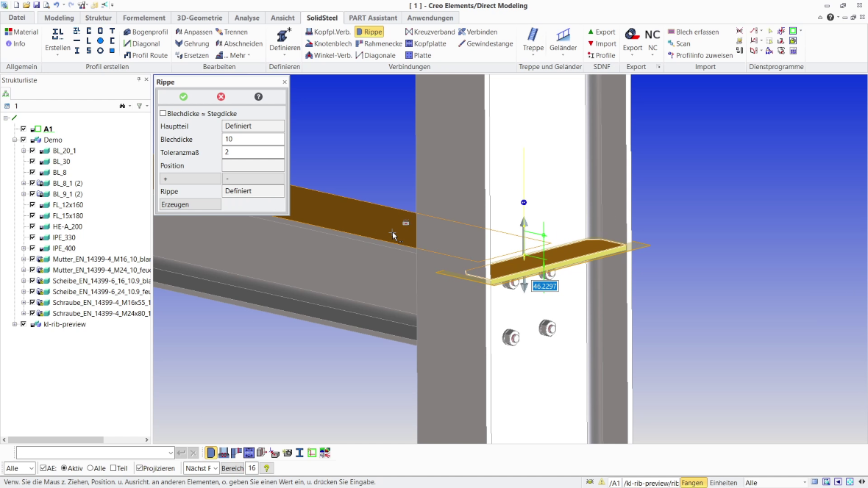Open help in Rippe dialog
868x488 pixels.
click(x=258, y=97)
